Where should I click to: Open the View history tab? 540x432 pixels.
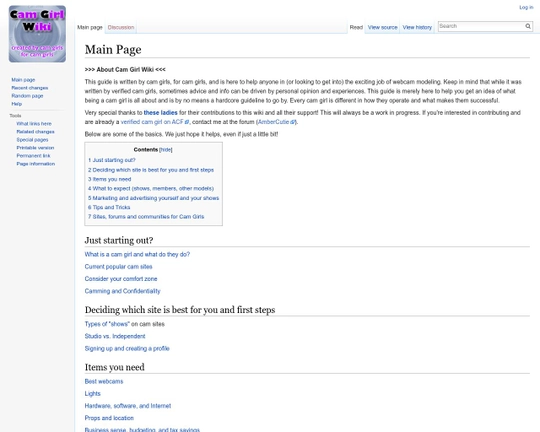(417, 27)
